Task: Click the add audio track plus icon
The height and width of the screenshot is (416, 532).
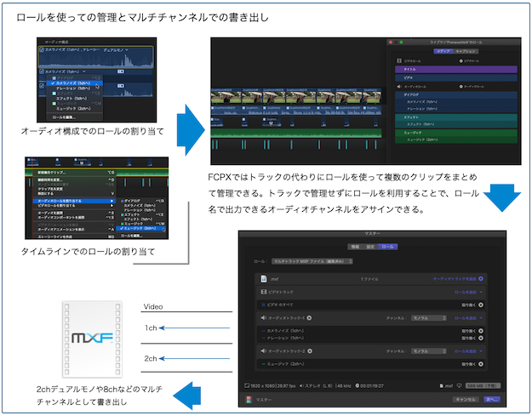Action: tap(481, 277)
